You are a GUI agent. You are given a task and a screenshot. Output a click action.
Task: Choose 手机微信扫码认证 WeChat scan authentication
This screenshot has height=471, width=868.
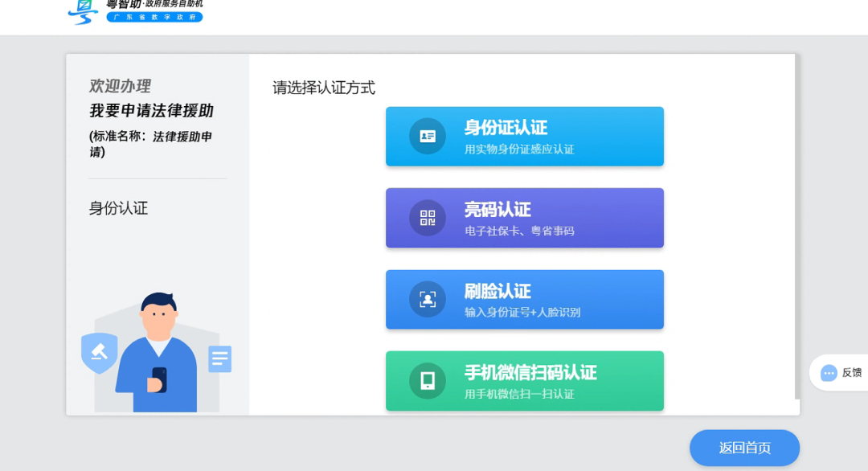coord(525,380)
